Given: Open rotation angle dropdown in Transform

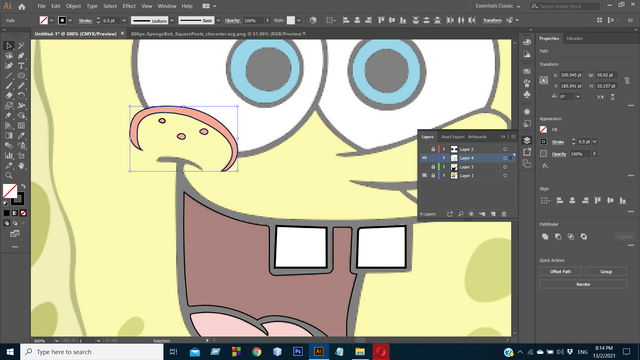Looking at the screenshot, I should coord(578,97).
